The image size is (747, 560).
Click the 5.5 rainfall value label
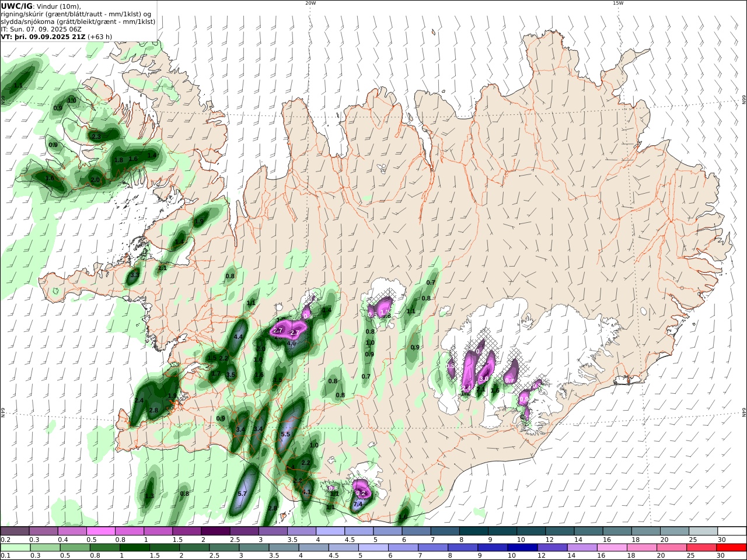tap(285, 435)
